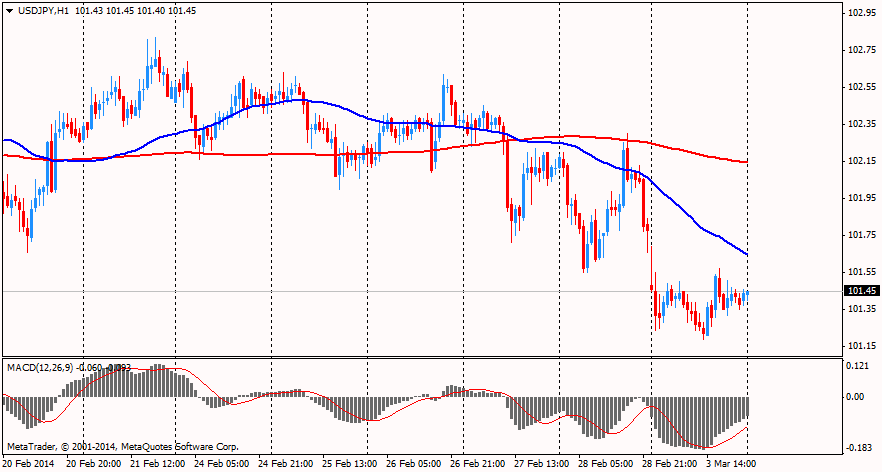Image resolution: width=882 pixels, height=472 pixels.
Task: Click the 0.121 MACD scale value
Action: tap(858, 366)
